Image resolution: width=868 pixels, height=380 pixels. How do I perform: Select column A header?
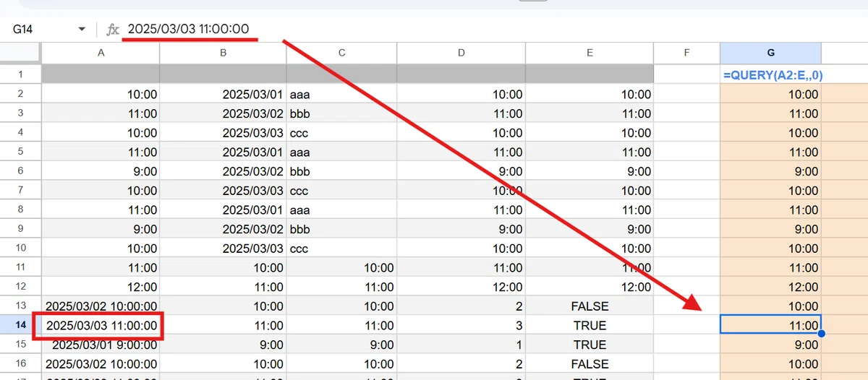click(x=101, y=53)
